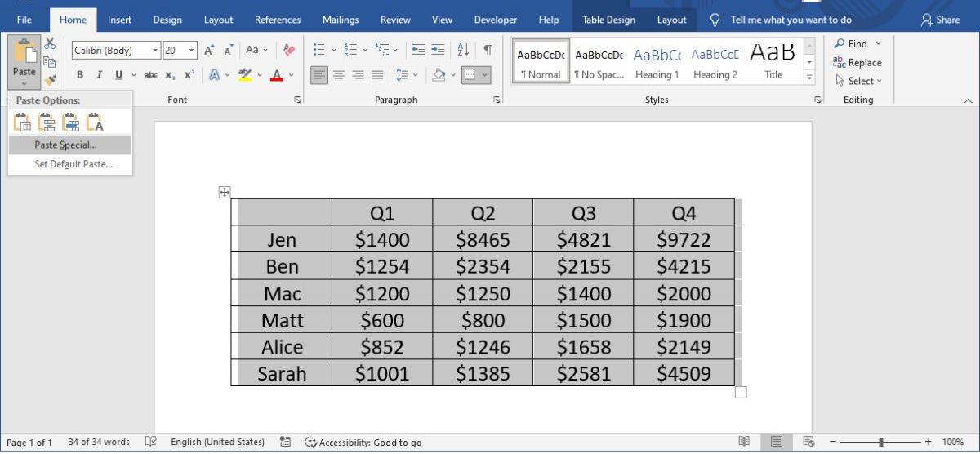The height and width of the screenshot is (454, 980).
Task: Choose Paste Special menu entry
Action: click(x=70, y=145)
